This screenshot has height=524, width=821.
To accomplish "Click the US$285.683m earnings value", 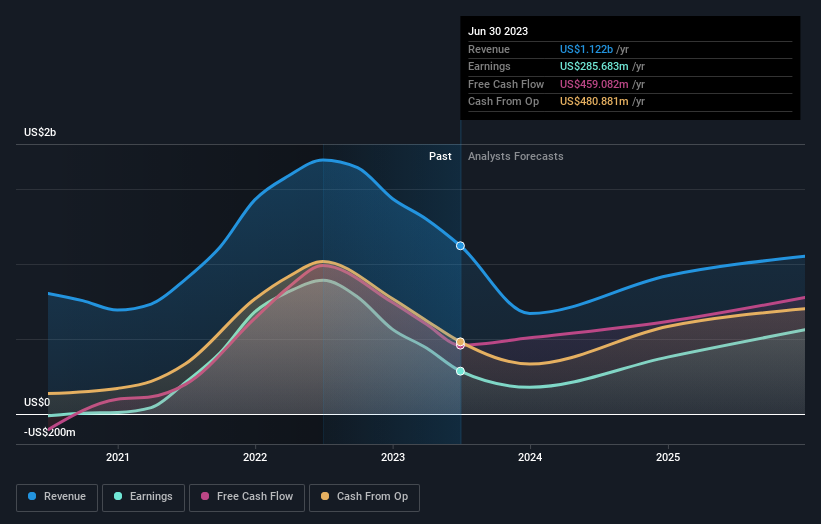I will click(594, 66).
